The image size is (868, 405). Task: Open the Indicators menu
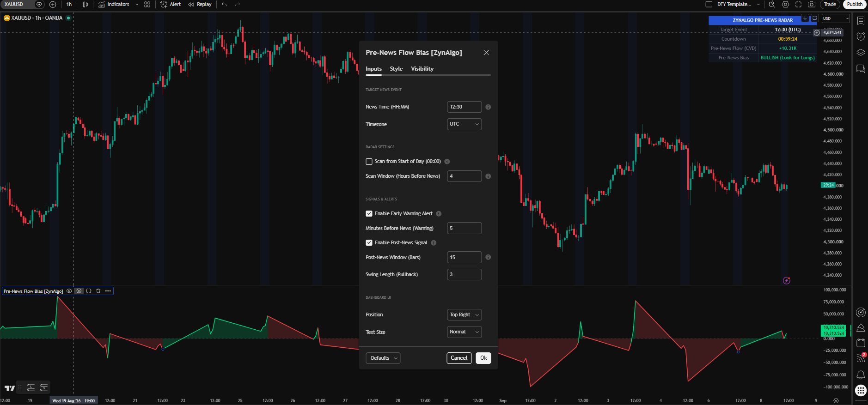(114, 5)
